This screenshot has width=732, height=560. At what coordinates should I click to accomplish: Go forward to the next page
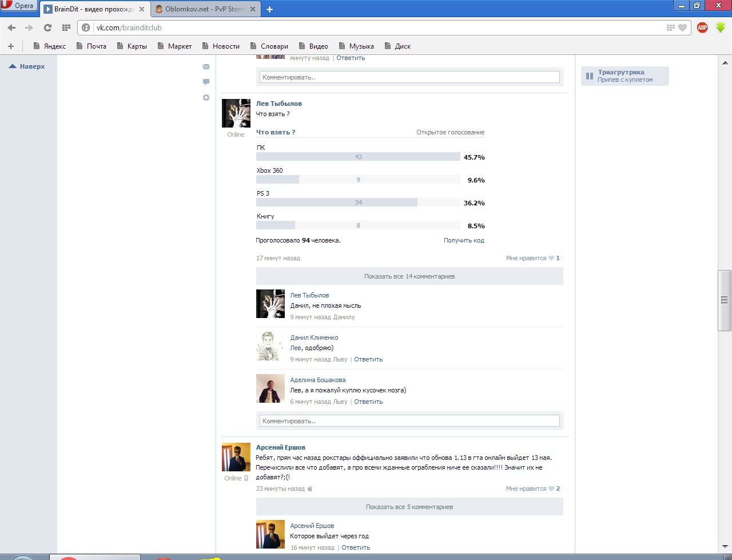[29, 27]
